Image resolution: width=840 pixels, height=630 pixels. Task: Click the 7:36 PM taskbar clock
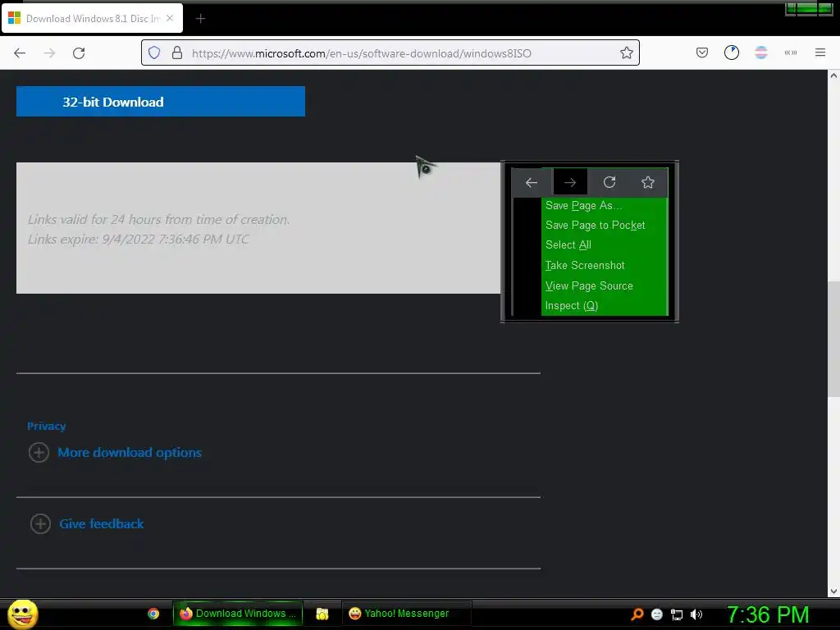coord(768,614)
